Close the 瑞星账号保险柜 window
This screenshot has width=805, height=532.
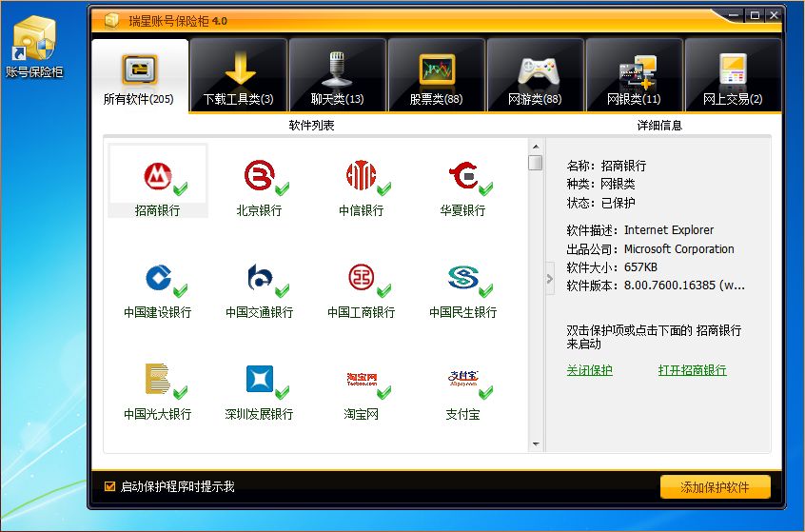click(775, 15)
